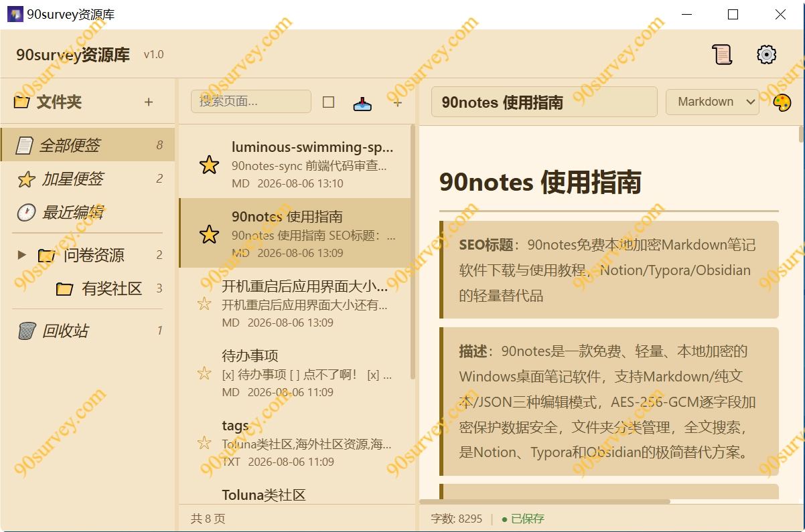This screenshot has width=805, height=532.
Task: Click the star icon beside 加星便签
Action: (26, 179)
